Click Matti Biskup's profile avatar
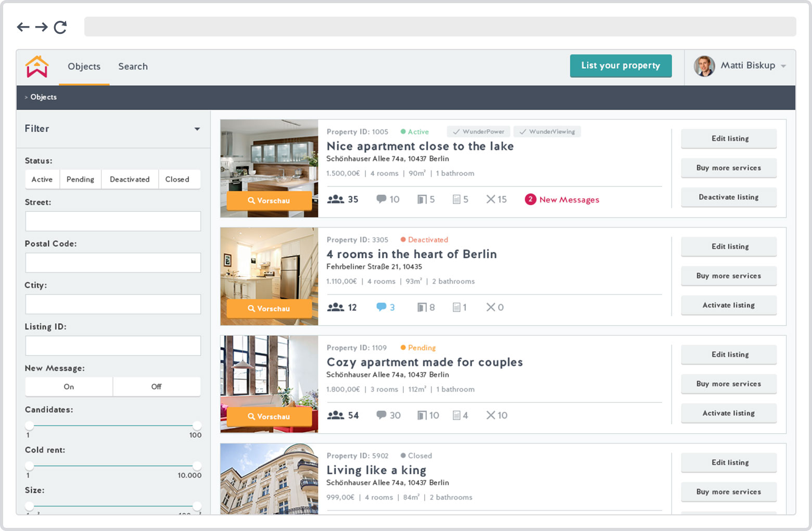Viewport: 812px width, 531px height. pyautogui.click(x=704, y=66)
